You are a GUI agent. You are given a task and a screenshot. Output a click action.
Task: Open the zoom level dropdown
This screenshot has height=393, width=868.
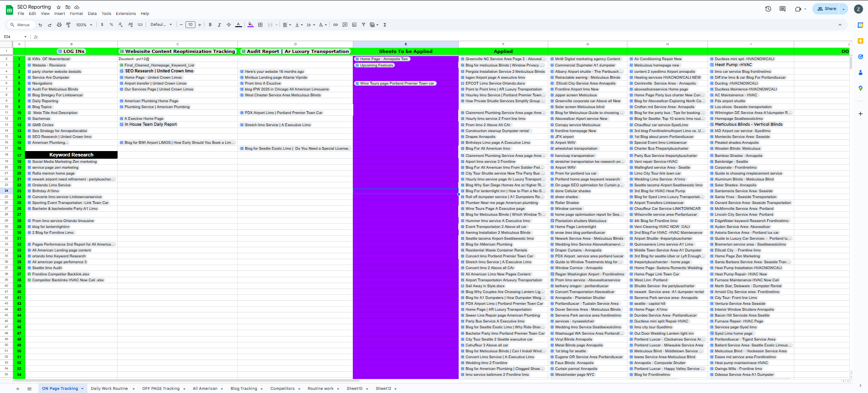[x=84, y=25]
